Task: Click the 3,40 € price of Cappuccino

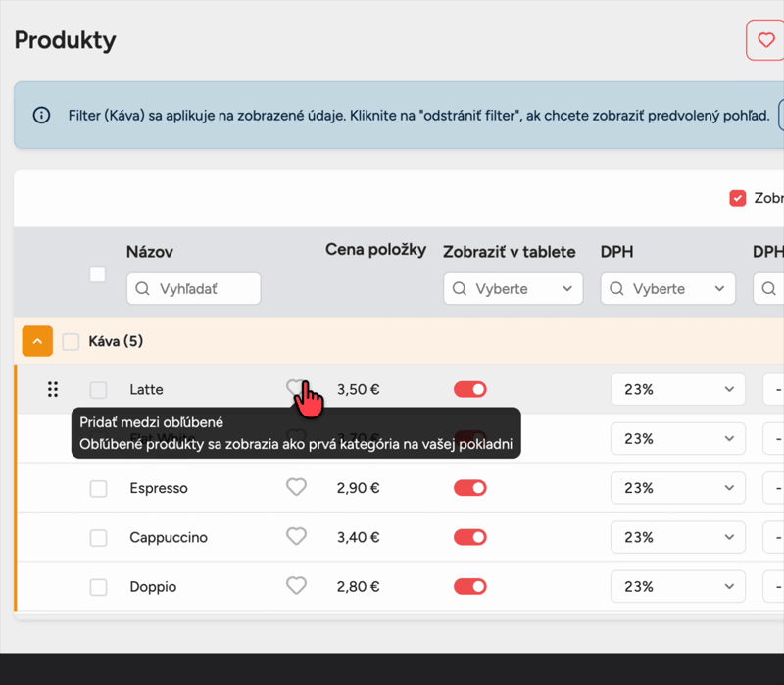Action: (x=358, y=537)
